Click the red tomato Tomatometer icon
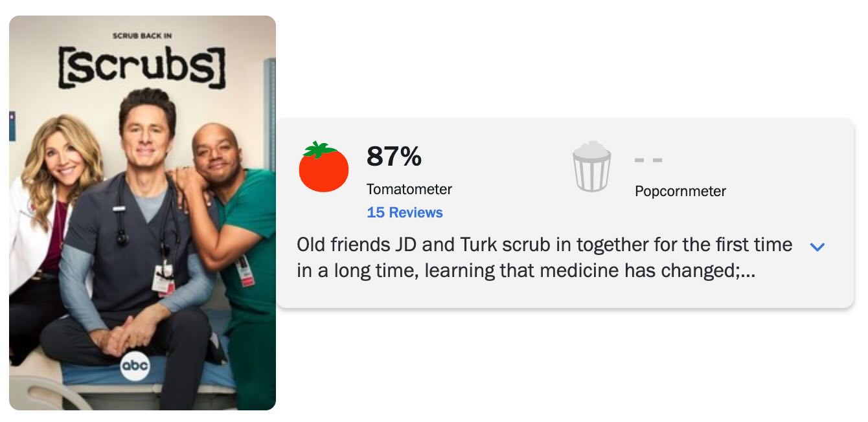This screenshot has width=868, height=422. click(323, 168)
